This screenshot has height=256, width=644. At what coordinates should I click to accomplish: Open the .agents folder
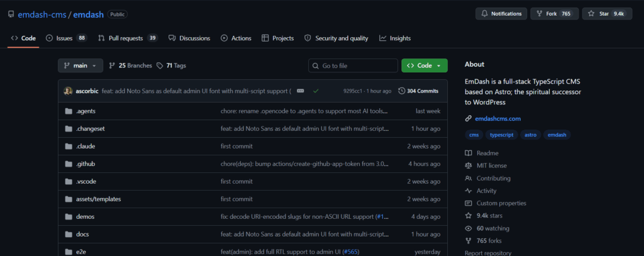[x=86, y=111]
